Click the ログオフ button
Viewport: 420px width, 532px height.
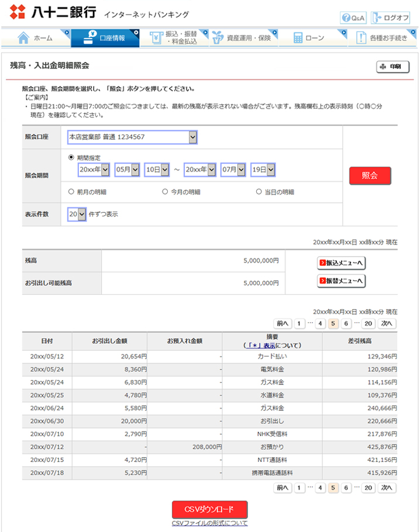click(391, 18)
